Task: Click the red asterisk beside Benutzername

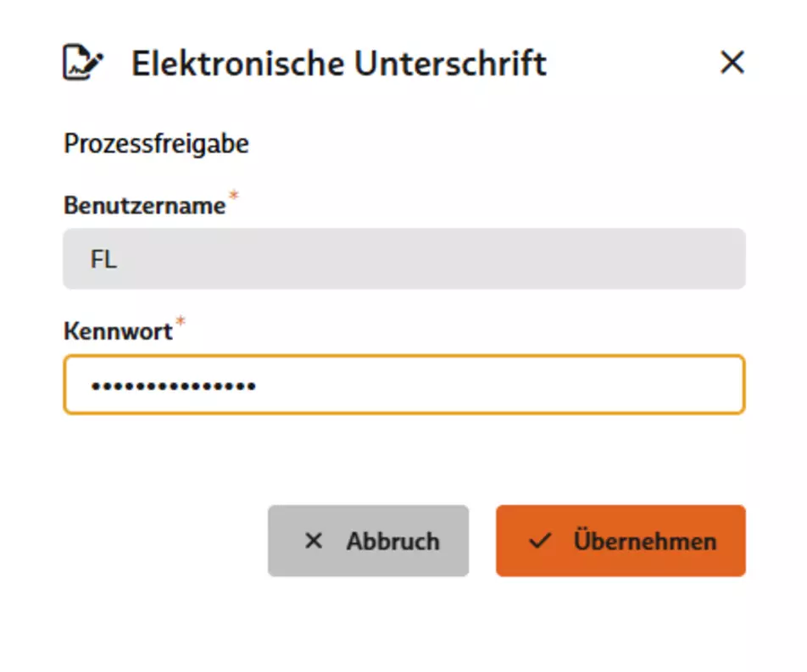Action: click(x=234, y=195)
